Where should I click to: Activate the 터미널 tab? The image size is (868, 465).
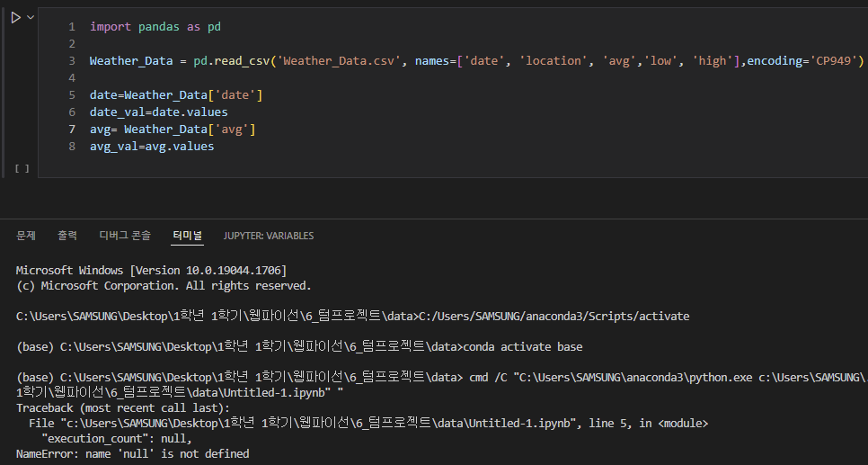pyautogui.click(x=188, y=236)
